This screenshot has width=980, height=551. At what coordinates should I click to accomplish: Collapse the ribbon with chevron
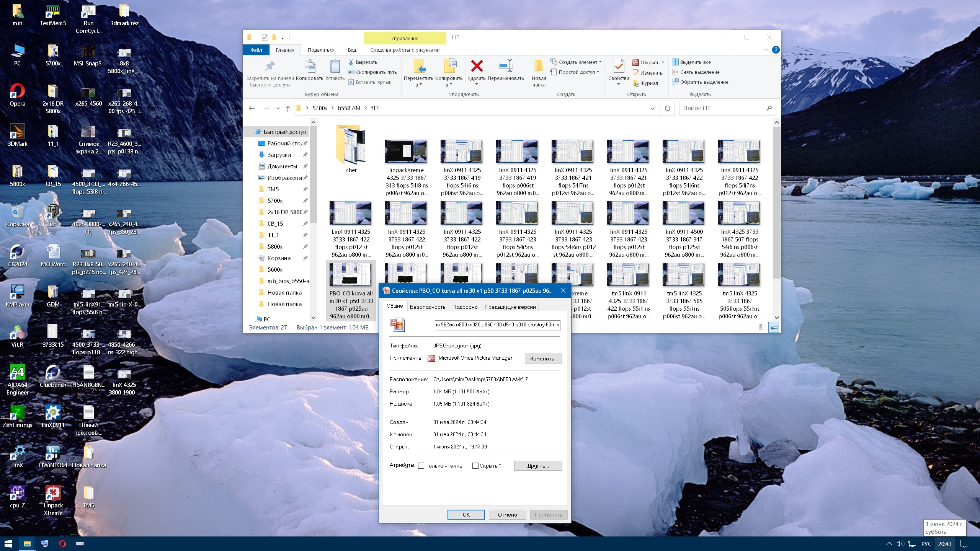pyautogui.click(x=766, y=50)
